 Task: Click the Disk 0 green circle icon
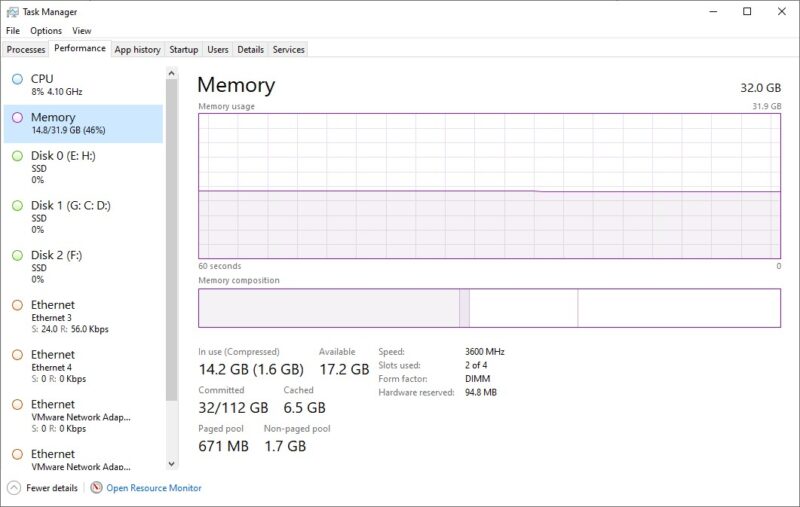pos(17,156)
